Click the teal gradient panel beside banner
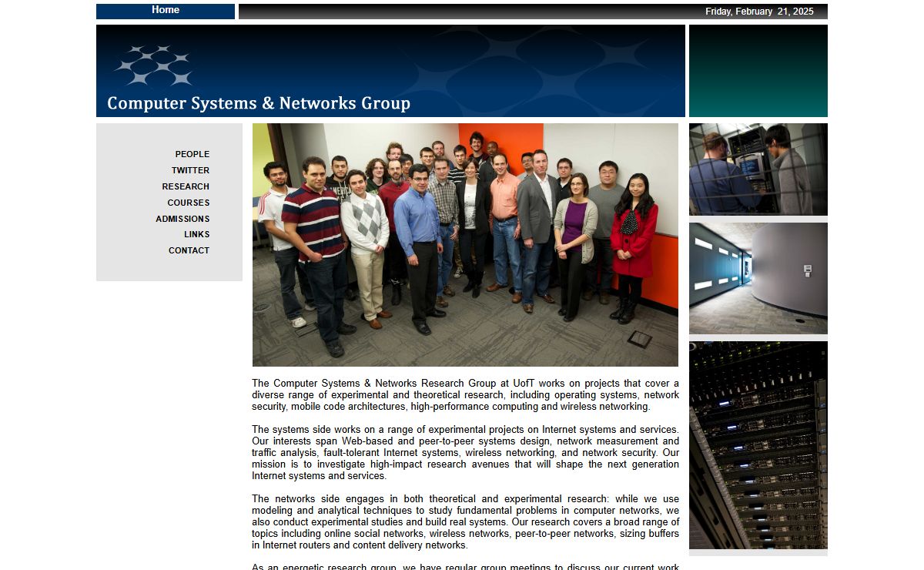This screenshot has height=570, width=924. (x=758, y=71)
